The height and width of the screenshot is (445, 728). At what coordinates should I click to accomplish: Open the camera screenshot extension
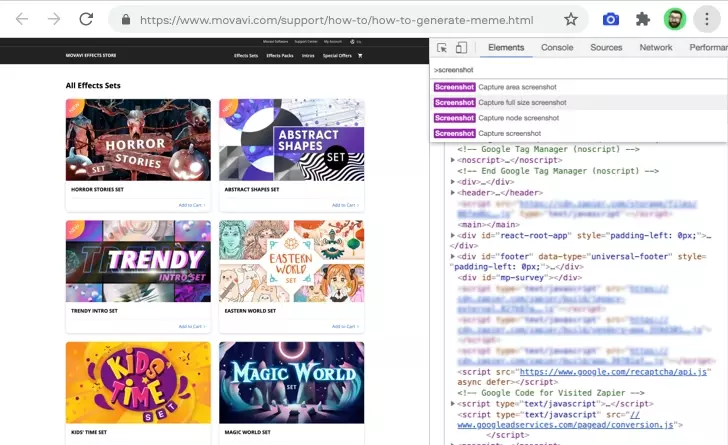611,20
